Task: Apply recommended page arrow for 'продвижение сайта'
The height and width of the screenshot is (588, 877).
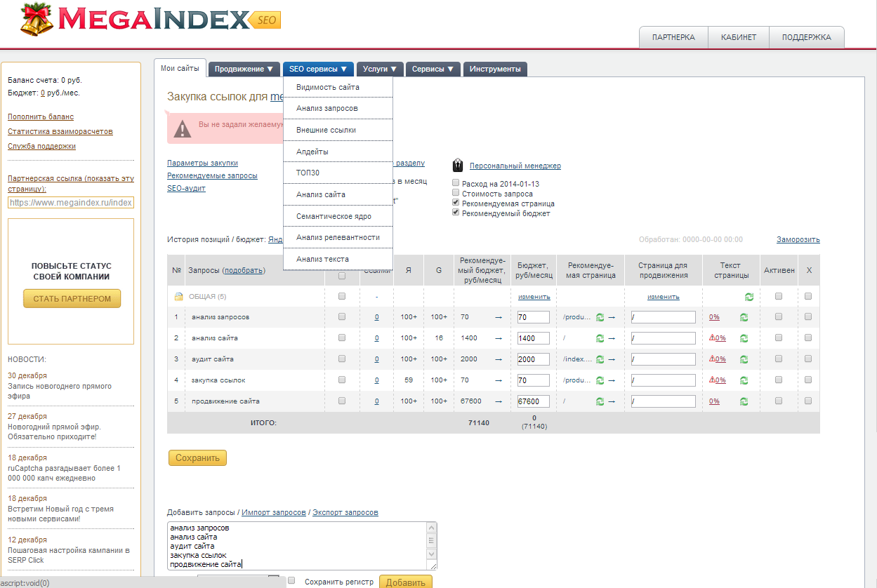Action: pos(612,401)
